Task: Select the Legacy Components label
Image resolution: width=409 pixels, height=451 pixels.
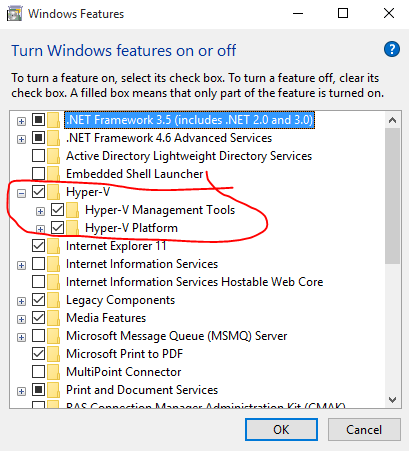Action: point(120,300)
